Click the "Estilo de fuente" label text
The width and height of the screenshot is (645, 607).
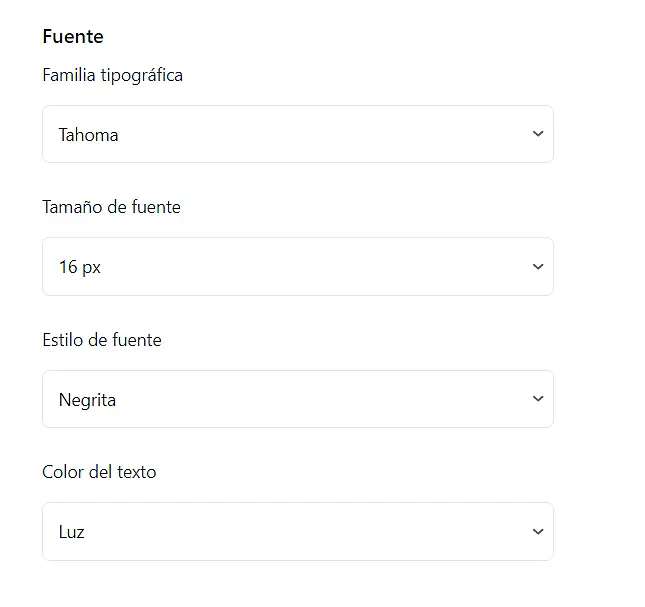101,340
